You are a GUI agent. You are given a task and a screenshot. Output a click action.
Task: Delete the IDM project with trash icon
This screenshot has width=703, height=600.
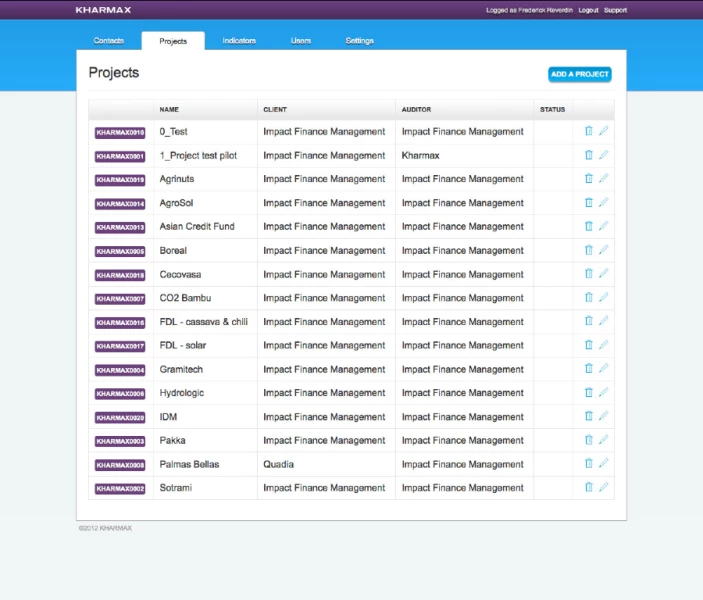point(588,417)
